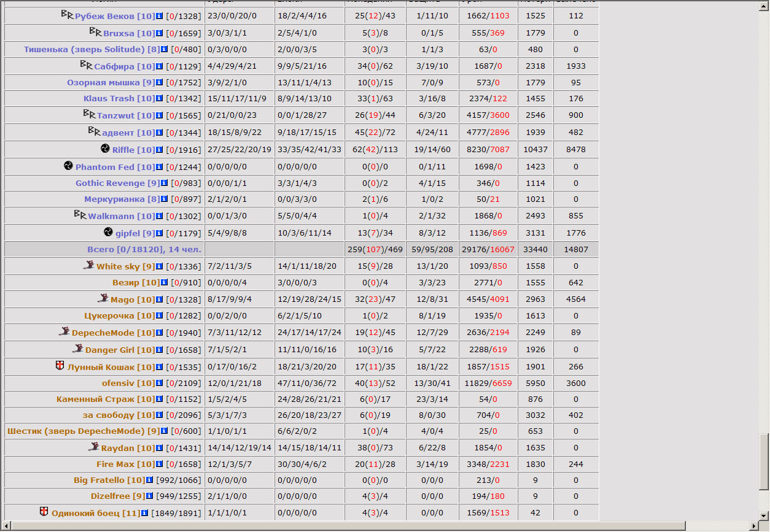Click the red shield icon beside Лунный Кошак
Image resolution: width=770 pixels, height=532 pixels.
click(60, 366)
